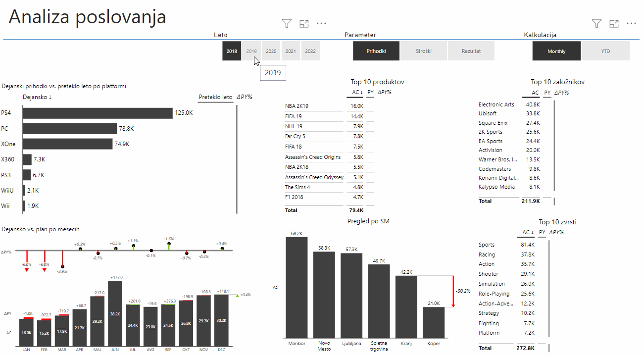
Task: Open more options ellipsis near the Leto slicer
Action: click(x=321, y=23)
